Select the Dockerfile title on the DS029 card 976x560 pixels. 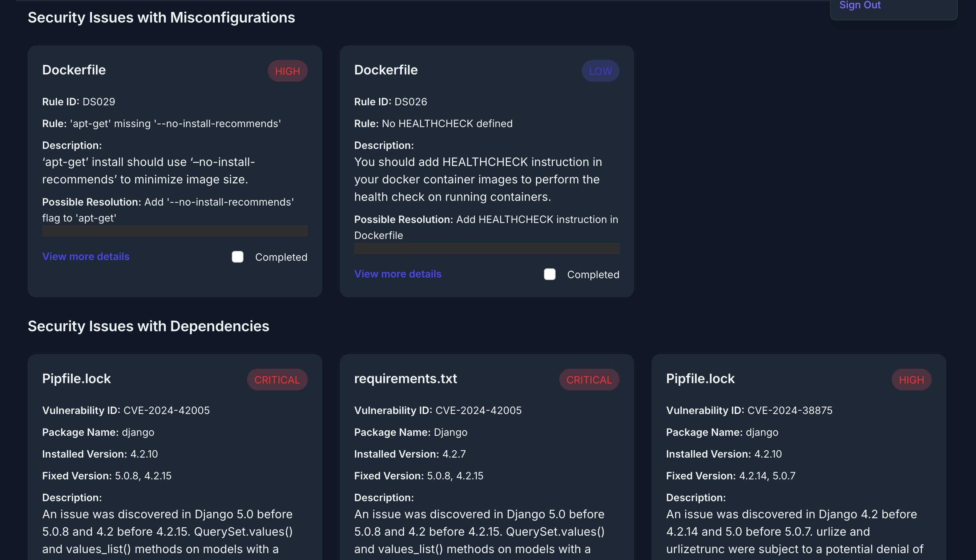coord(74,70)
